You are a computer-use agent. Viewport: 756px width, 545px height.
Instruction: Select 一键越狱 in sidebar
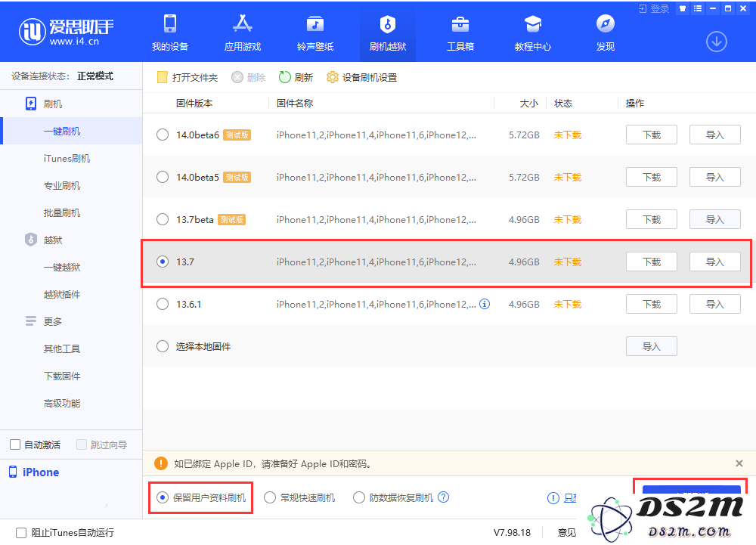(x=62, y=267)
